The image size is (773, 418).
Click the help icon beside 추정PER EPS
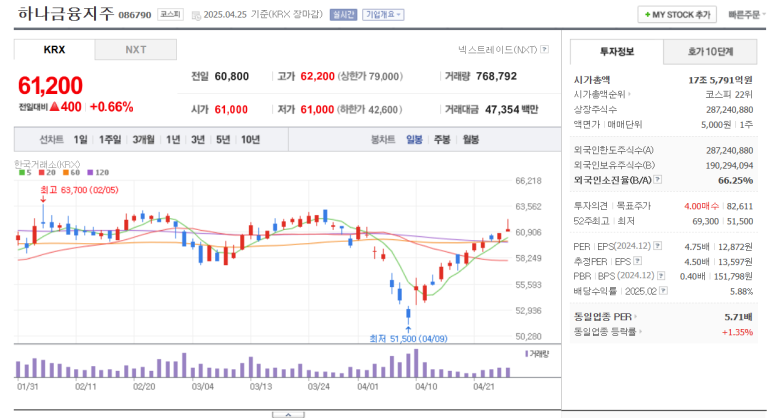click(x=637, y=261)
